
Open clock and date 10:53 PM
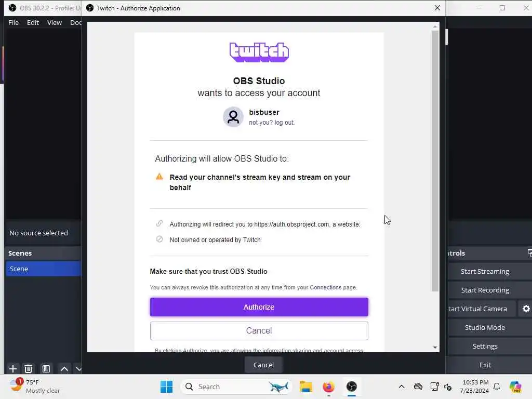[x=475, y=387]
